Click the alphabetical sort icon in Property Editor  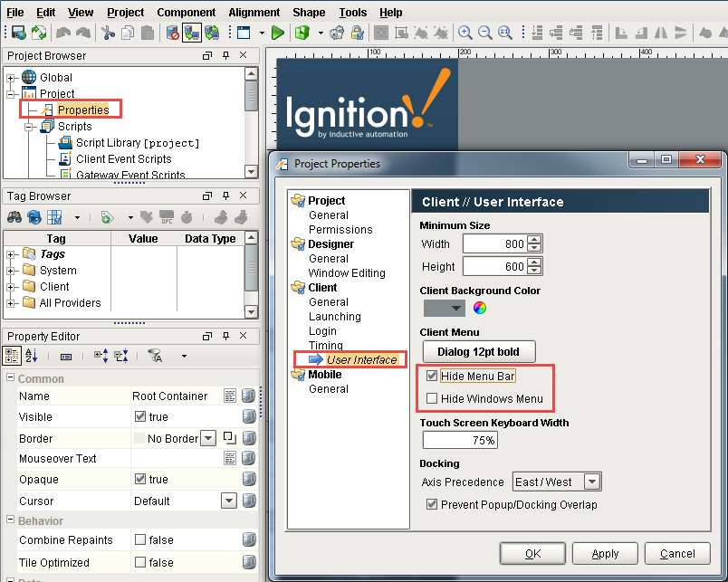[x=32, y=357]
